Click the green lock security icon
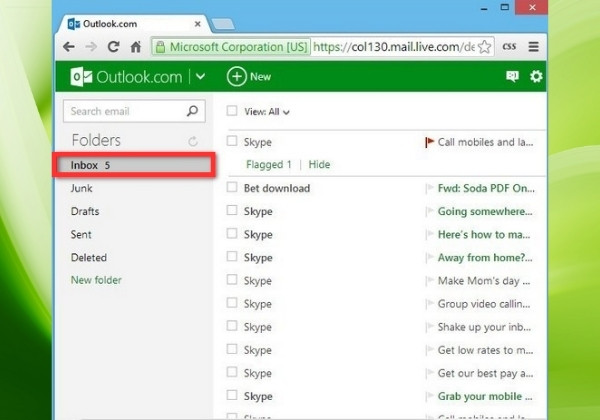The image size is (600, 420). point(161,47)
